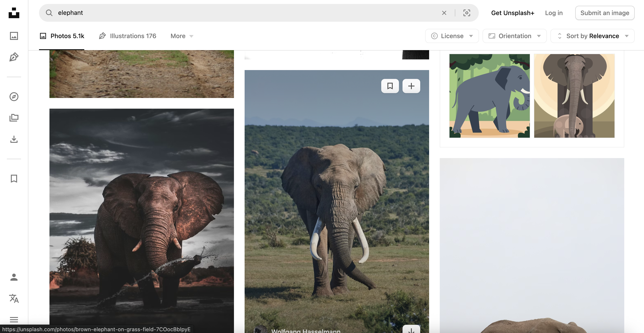Image resolution: width=644 pixels, height=333 pixels.
Task: Download the Wolfgang Hasselmann photo
Action: (411, 329)
